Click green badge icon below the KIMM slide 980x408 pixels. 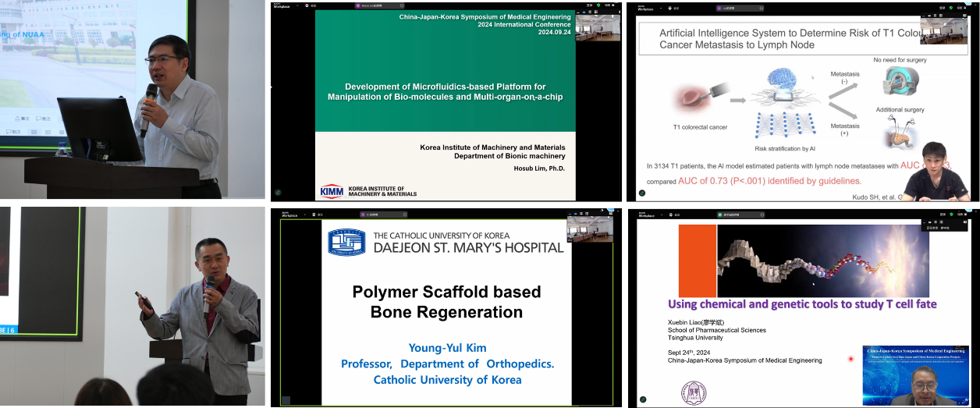click(278, 193)
